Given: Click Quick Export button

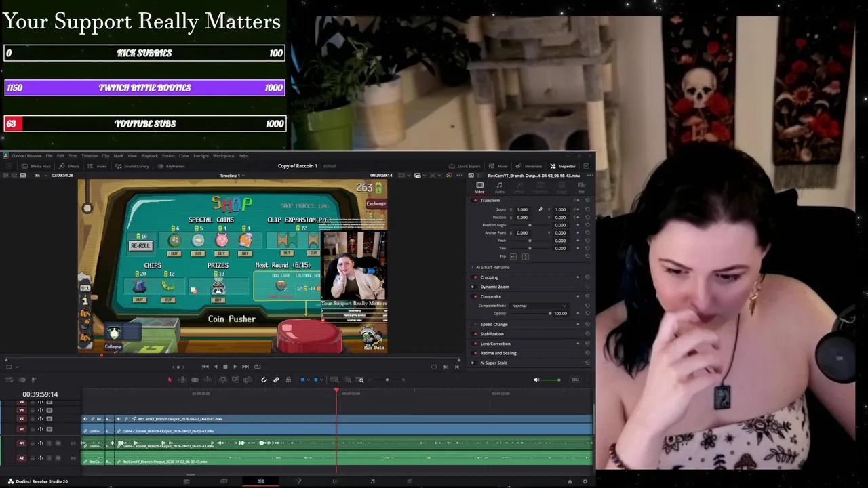Looking at the screenshot, I should tap(465, 166).
